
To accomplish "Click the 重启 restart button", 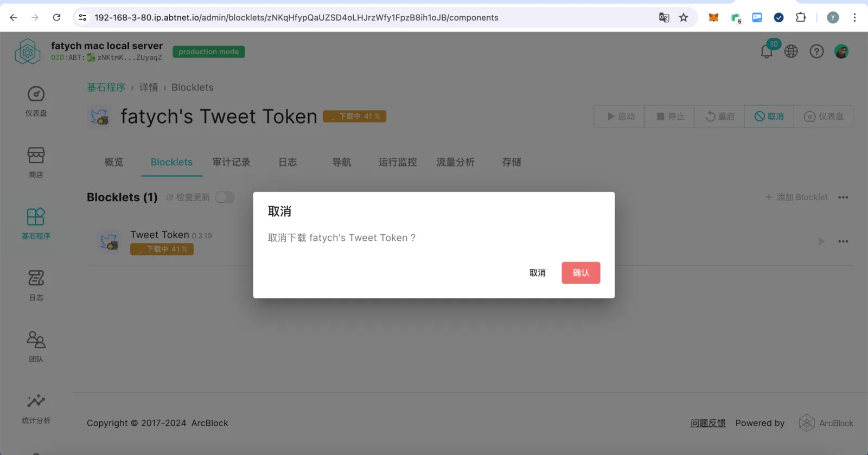I will 719,117.
